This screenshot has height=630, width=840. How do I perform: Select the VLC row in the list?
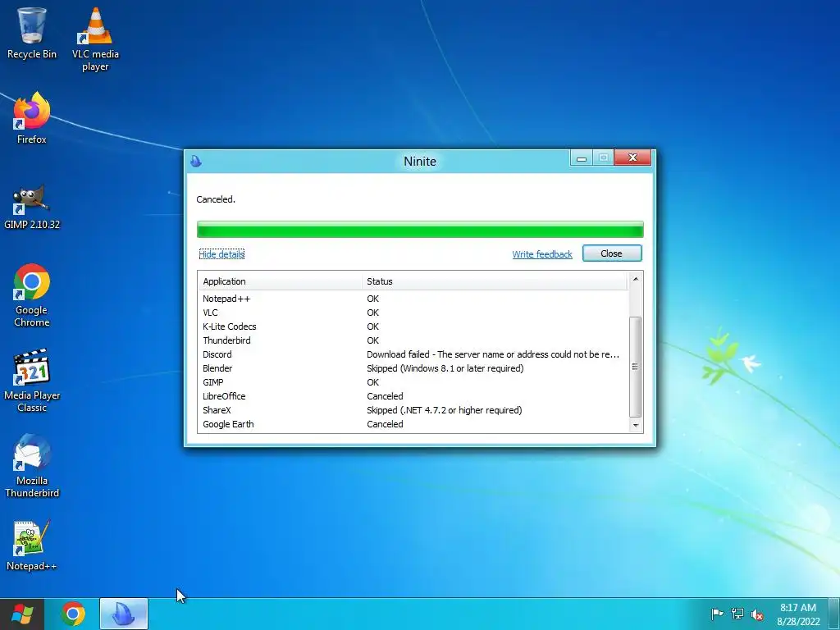pos(413,313)
